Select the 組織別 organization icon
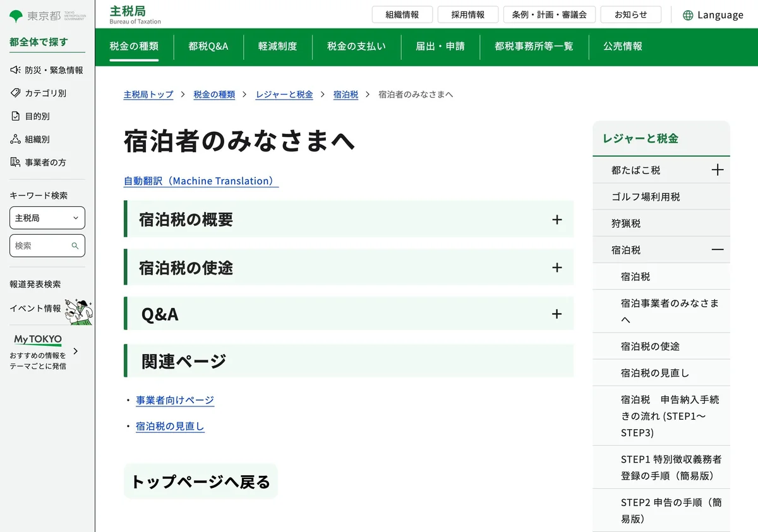The height and width of the screenshot is (532, 758). (x=16, y=139)
